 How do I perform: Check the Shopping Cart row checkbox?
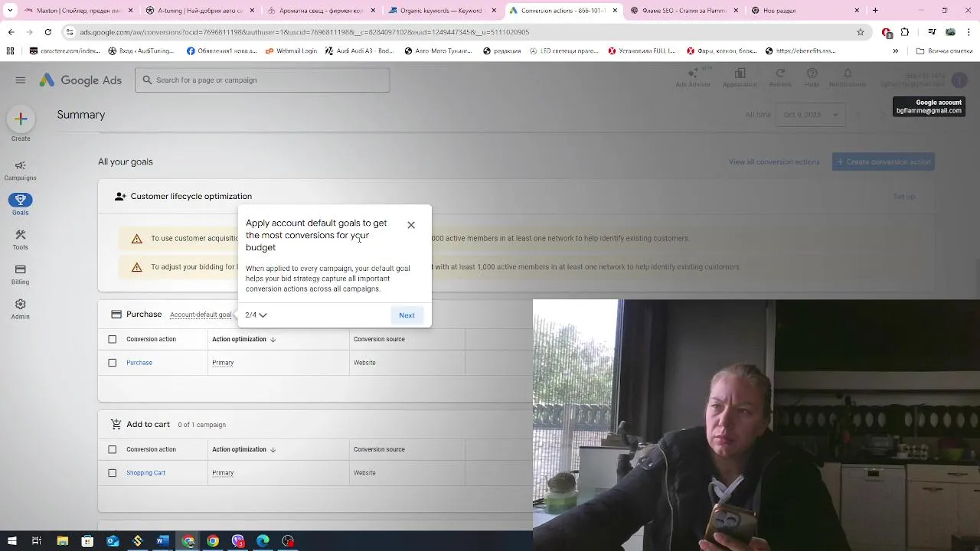click(x=113, y=473)
